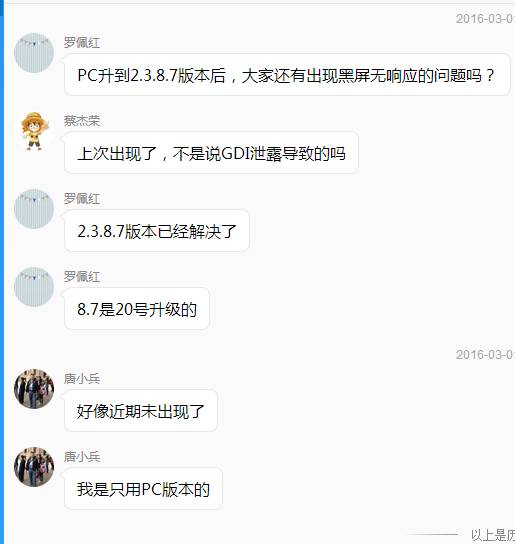Click the name 唐小兵 above 好像近期未出现了
Image resolution: width=515 pixels, height=544 pixels.
pyautogui.click(x=82, y=379)
